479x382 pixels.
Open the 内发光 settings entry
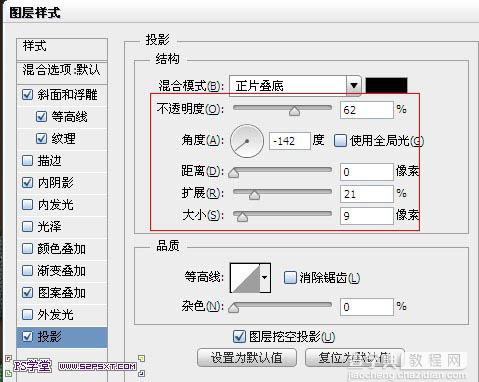click(x=55, y=205)
